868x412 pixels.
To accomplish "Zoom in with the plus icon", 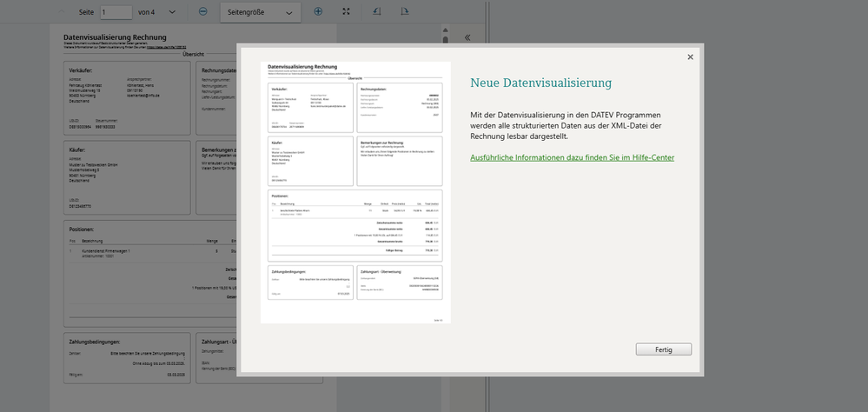I will (318, 12).
